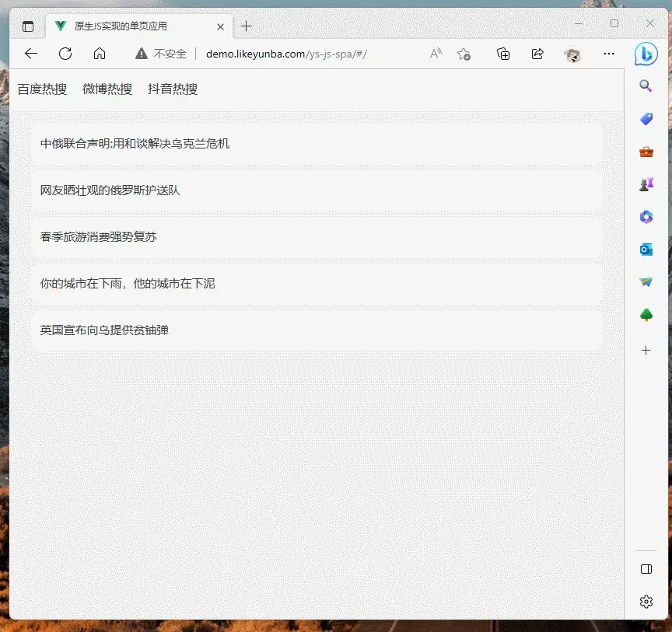This screenshot has height=632, width=672.
Task: Maximize the browser window
Action: tap(614, 23)
